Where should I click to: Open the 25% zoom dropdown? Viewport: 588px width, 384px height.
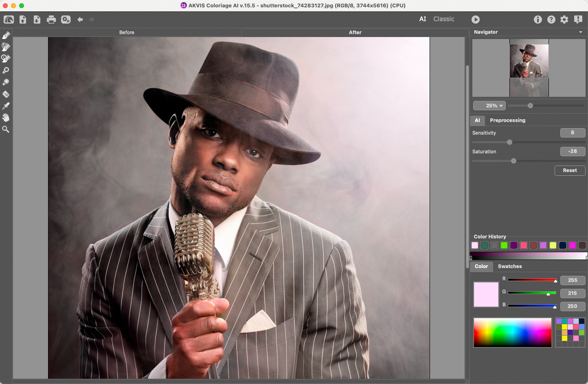click(x=489, y=106)
